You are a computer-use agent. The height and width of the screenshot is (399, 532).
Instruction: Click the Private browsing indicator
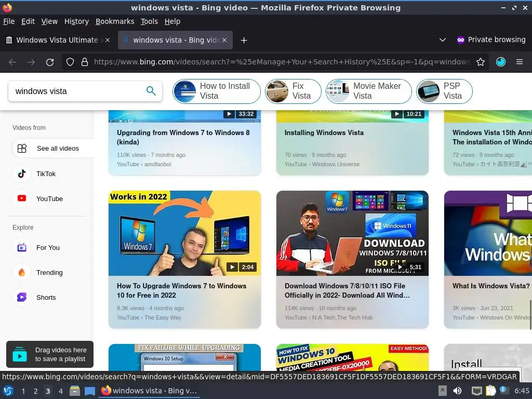click(x=491, y=39)
